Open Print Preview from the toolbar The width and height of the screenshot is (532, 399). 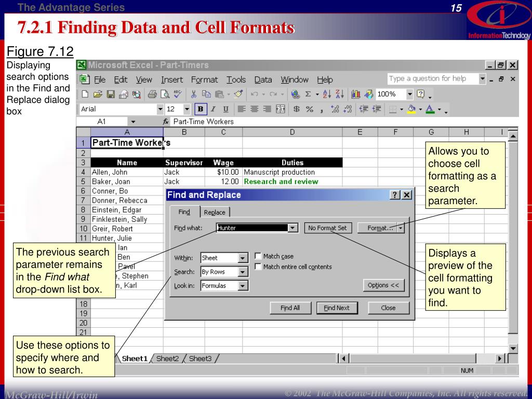coord(165,95)
